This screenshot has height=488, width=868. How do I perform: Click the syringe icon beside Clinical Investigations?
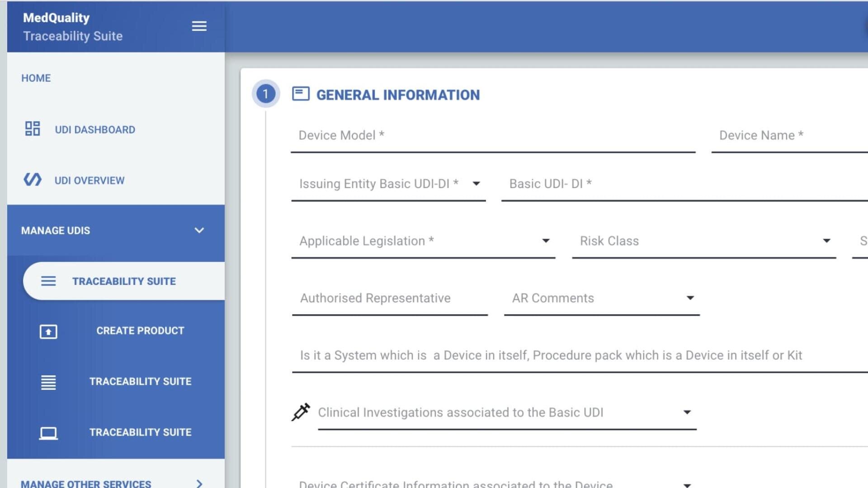(301, 412)
